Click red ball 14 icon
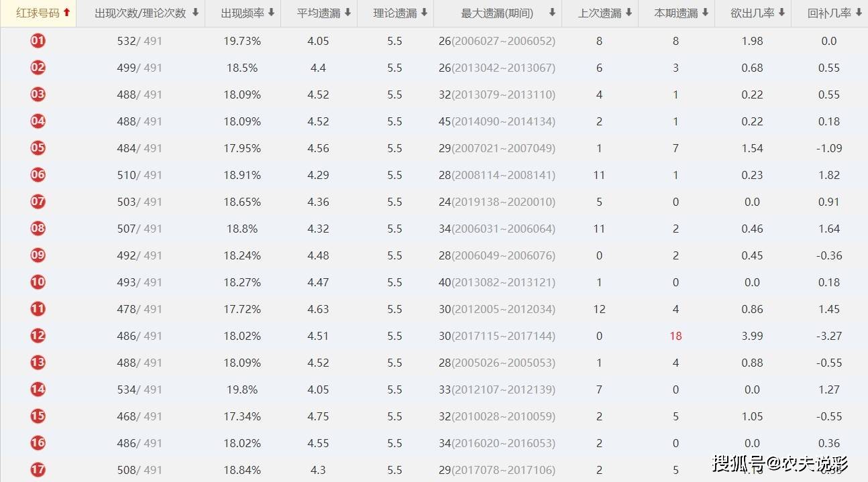The height and width of the screenshot is (482, 868). [38, 389]
